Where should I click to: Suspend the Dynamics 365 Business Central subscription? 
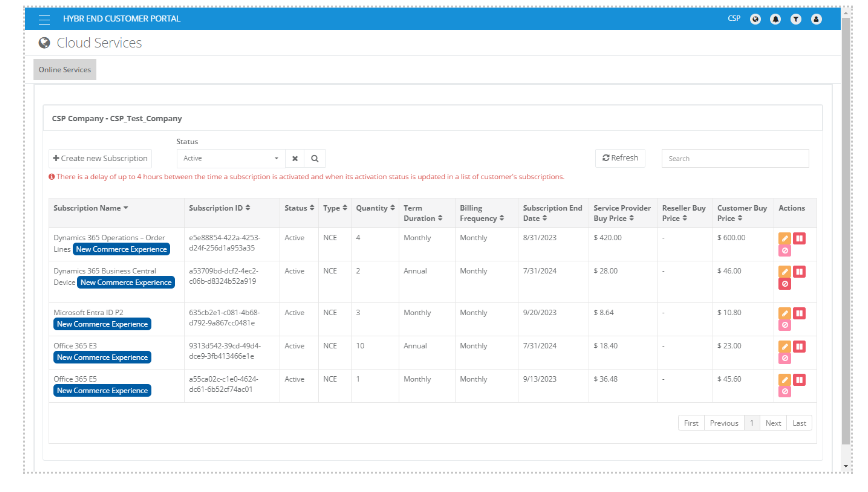(799, 272)
